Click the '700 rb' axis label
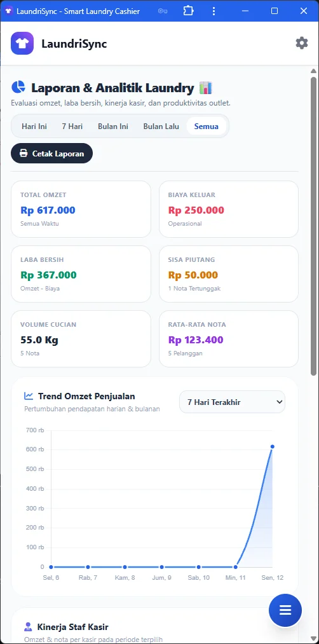This screenshot has height=644, width=319. 35,430
